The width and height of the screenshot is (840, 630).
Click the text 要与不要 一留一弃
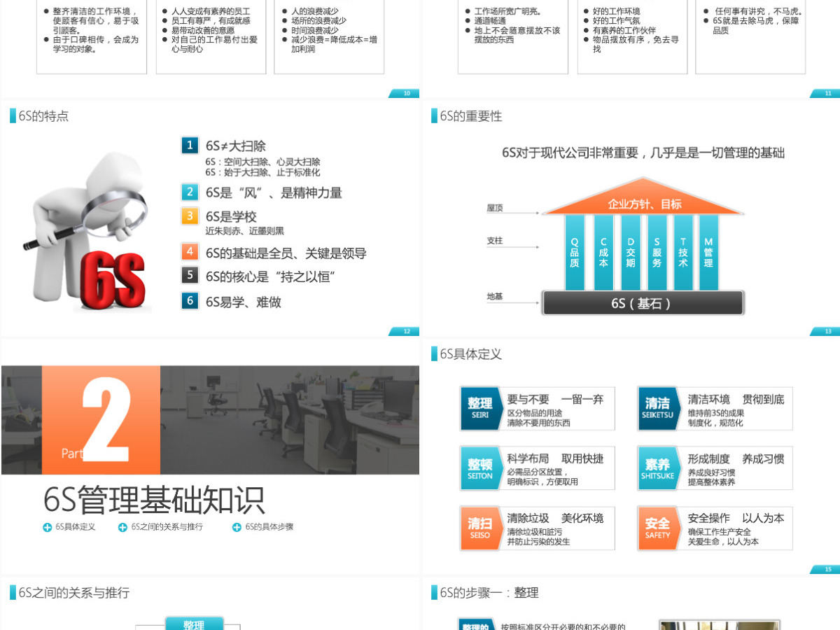(555, 400)
